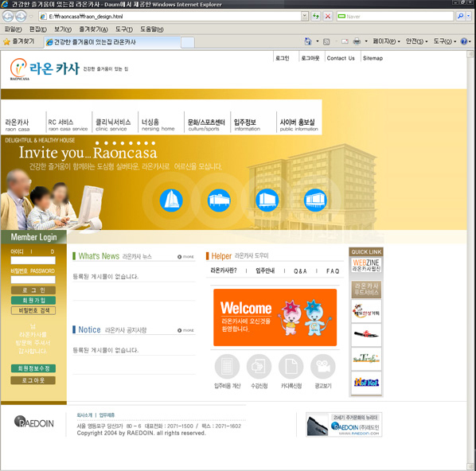Open the 파일(F) menu
Screen dimensions: 476x471
pyautogui.click(x=13, y=29)
